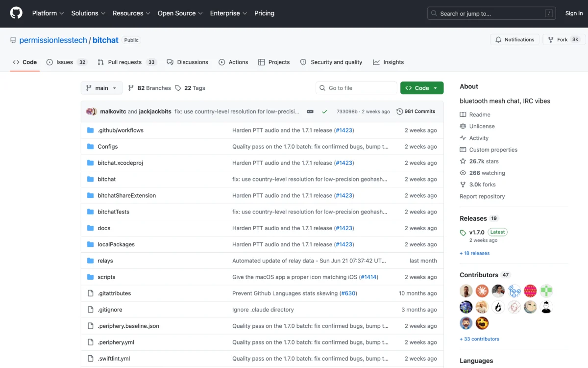Open the Solutions dropdown menu
Image resolution: width=588 pixels, height=368 pixels.
pyautogui.click(x=88, y=13)
